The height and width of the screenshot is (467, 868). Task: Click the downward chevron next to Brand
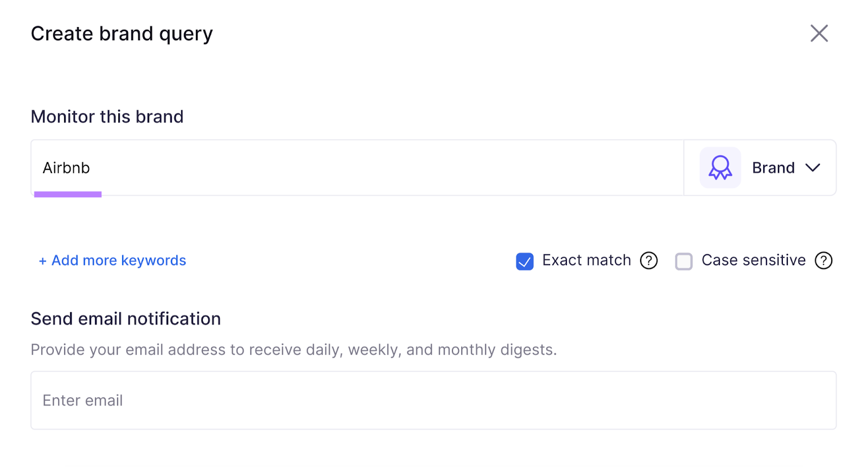[814, 168]
